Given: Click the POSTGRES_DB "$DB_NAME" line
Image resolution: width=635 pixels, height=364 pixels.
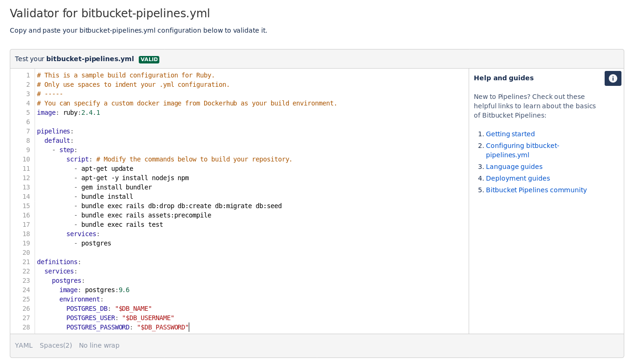Looking at the screenshot, I should click(109, 308).
